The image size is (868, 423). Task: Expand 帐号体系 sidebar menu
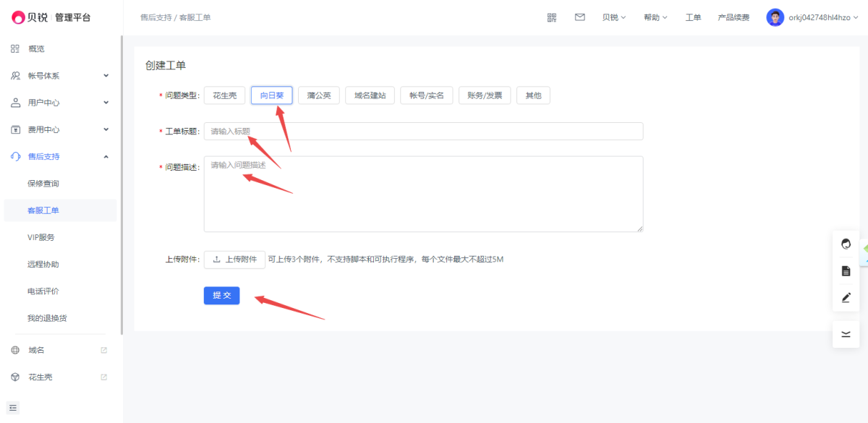(x=106, y=75)
